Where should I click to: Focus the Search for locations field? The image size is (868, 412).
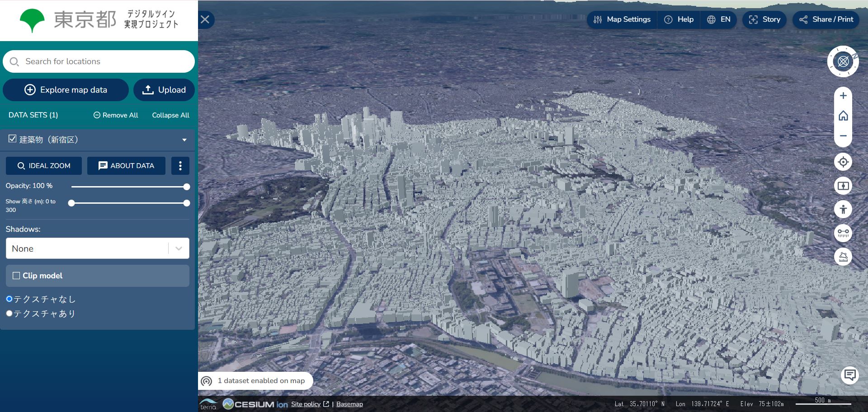click(99, 61)
